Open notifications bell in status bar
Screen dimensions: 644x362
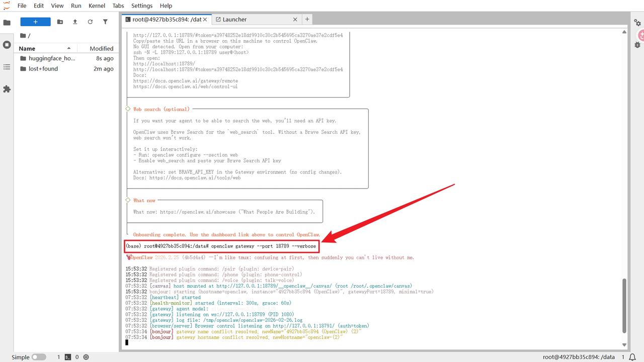[x=632, y=357]
